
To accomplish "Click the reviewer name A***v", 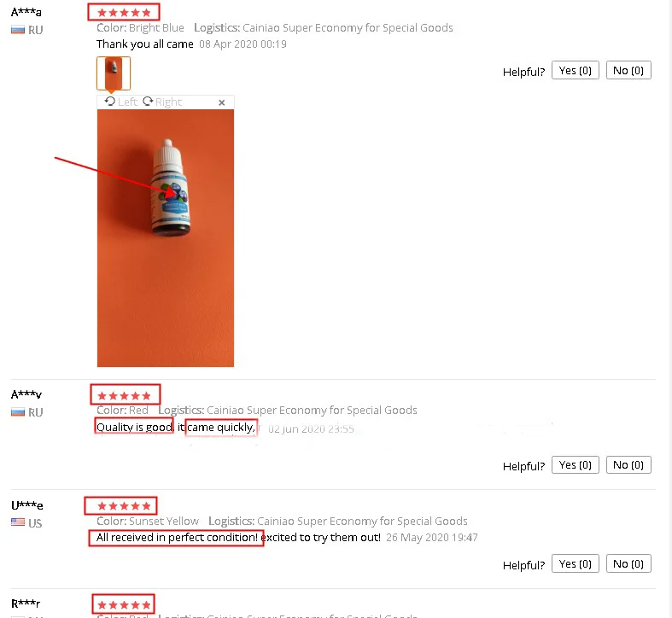I will tap(26, 394).
